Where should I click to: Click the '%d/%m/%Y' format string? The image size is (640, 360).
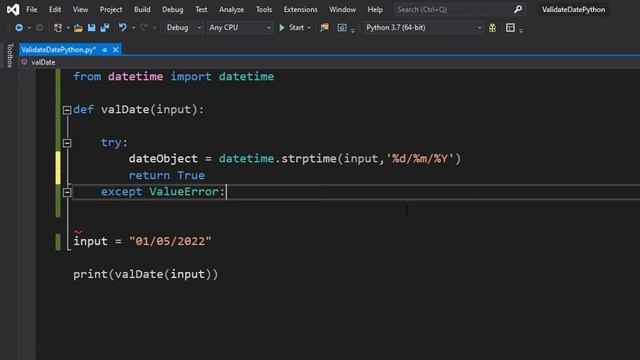pyautogui.click(x=420, y=158)
